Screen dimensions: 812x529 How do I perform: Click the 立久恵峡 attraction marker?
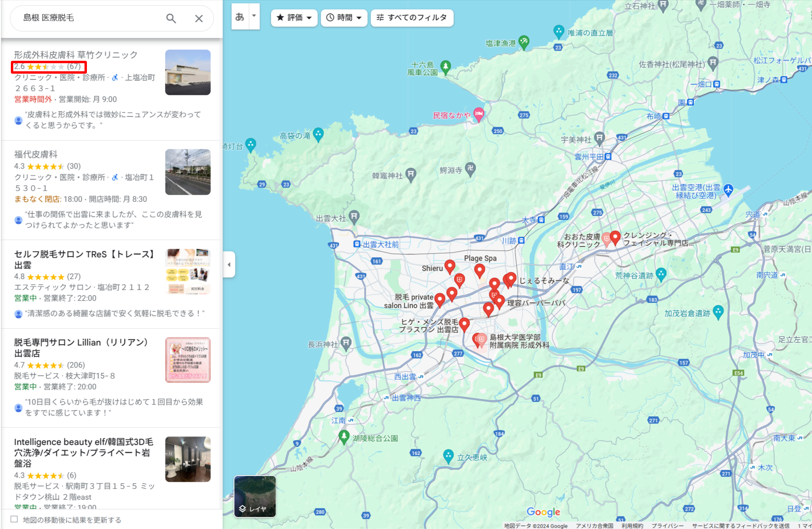(448, 456)
